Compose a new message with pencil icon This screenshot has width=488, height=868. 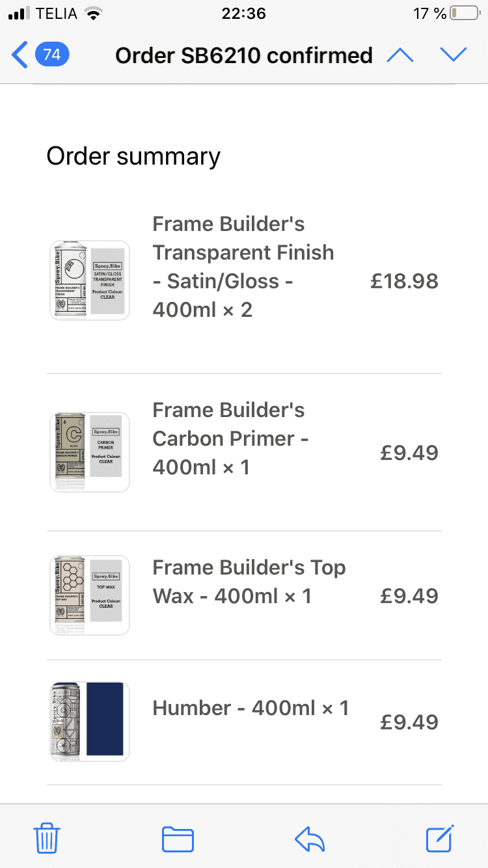click(441, 838)
